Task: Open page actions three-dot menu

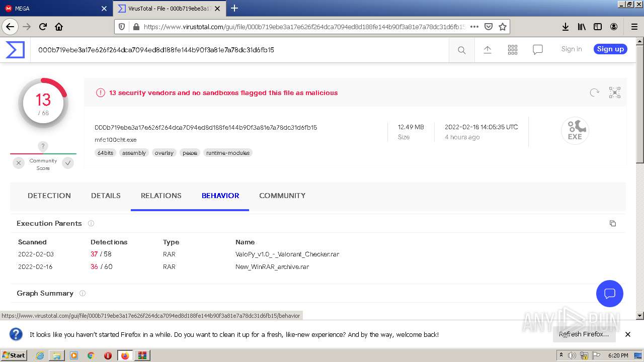Action: pos(474,27)
